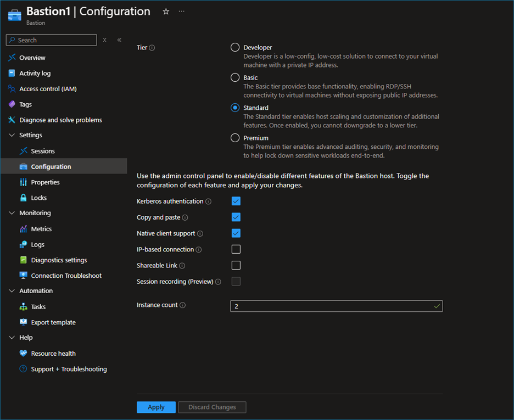Click the Overview icon in the sidebar

coord(12,58)
